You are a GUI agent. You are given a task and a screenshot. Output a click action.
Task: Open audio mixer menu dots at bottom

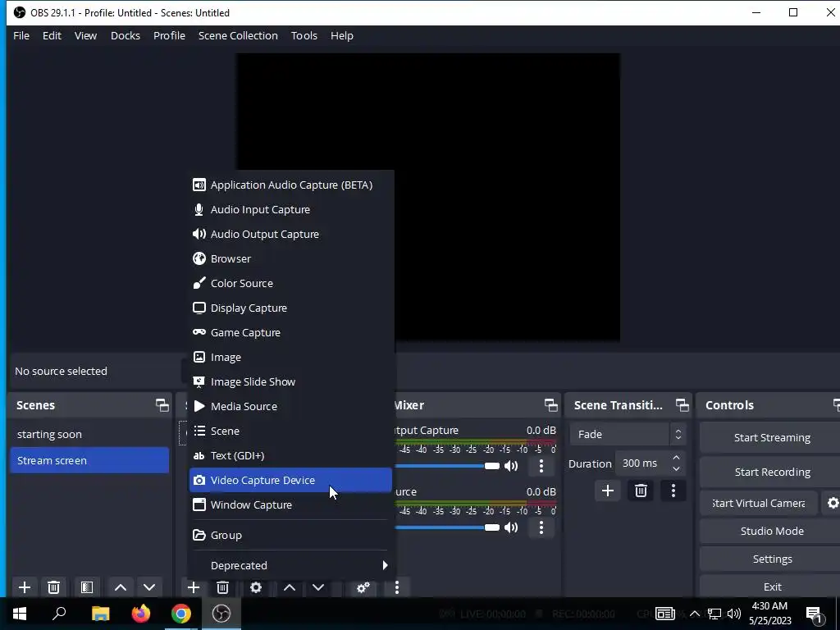point(397,587)
